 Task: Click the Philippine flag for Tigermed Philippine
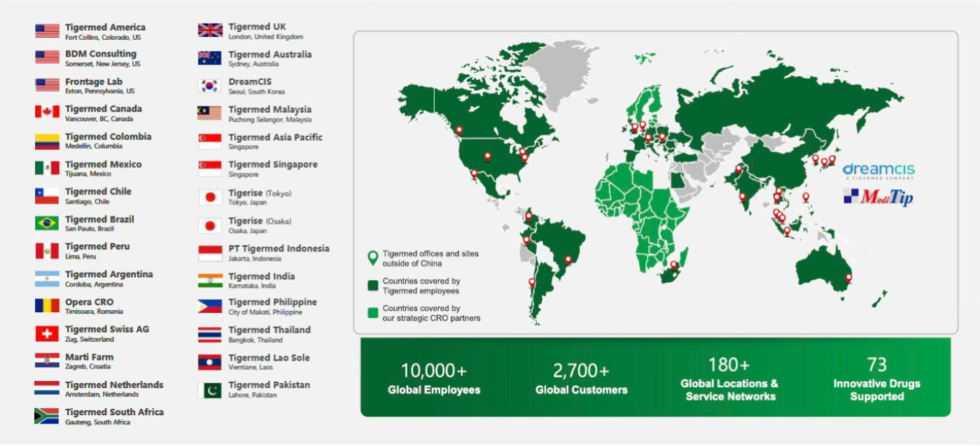210,307
